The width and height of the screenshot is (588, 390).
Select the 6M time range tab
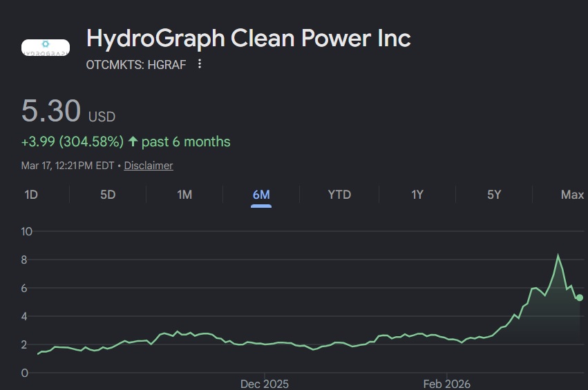(261, 195)
